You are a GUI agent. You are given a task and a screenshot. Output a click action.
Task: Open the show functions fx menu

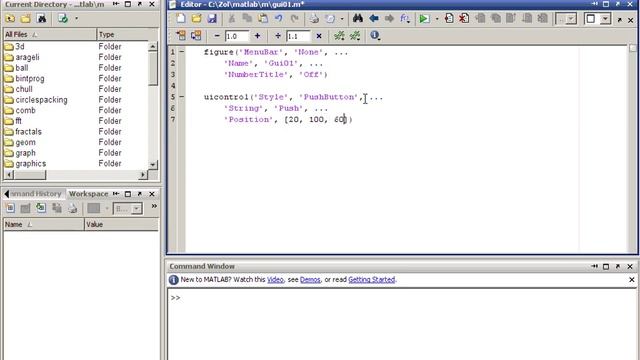click(x=405, y=18)
